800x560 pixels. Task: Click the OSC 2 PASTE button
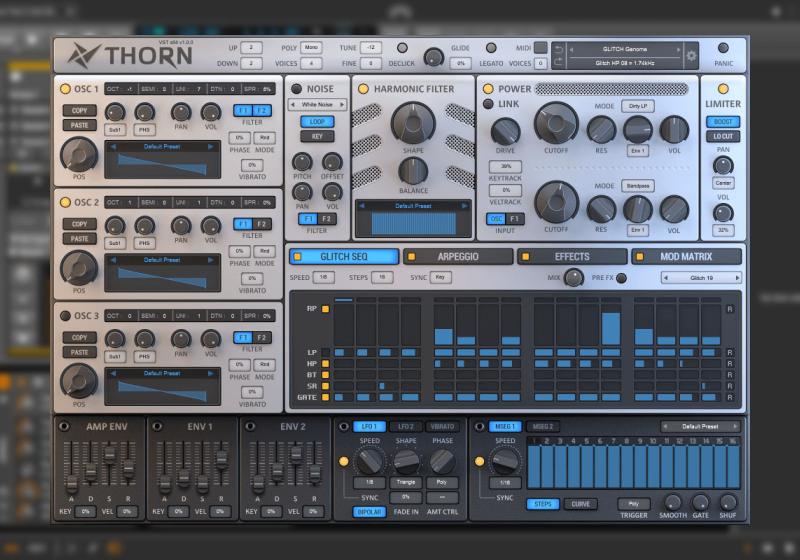pos(80,239)
